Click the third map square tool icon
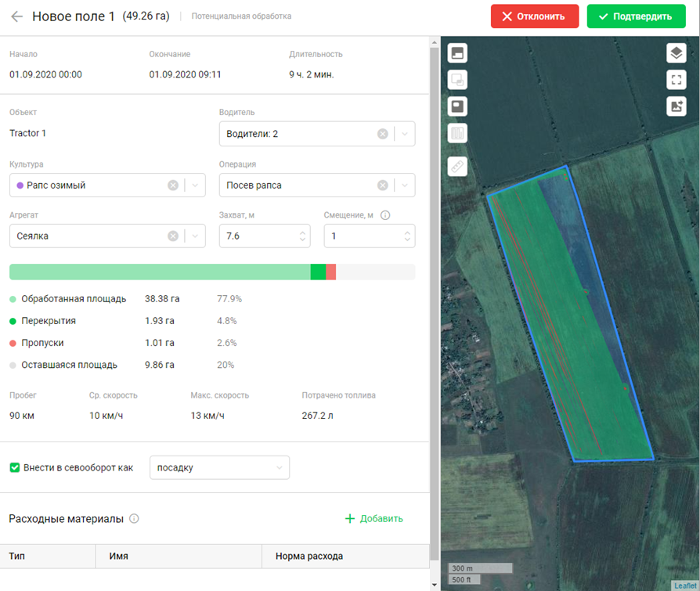This screenshot has width=700, height=591. [x=457, y=106]
